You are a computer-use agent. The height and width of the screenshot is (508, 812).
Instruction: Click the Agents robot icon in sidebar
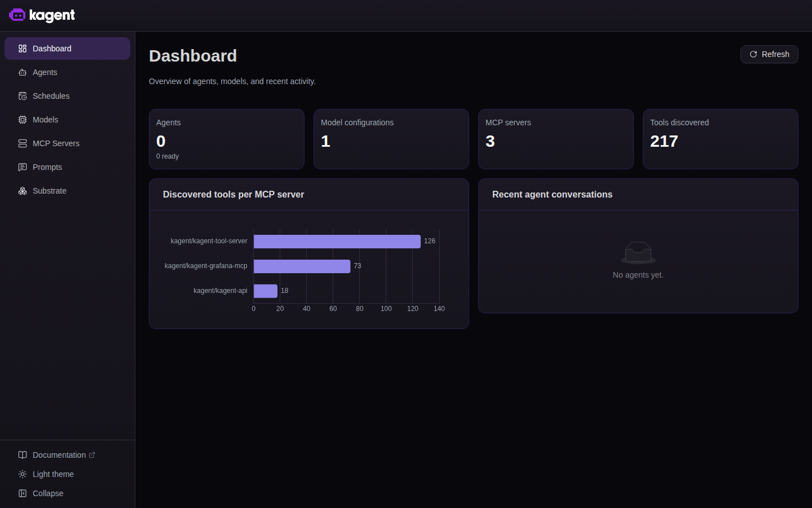pyautogui.click(x=23, y=72)
